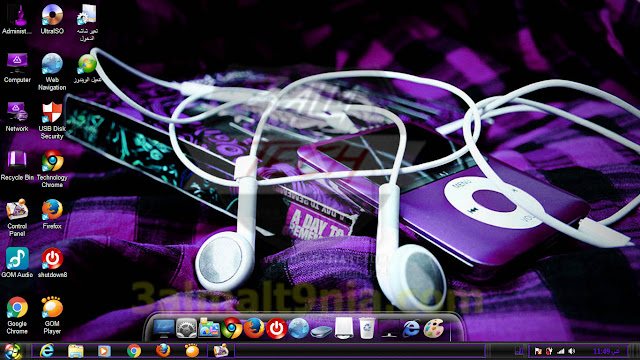Launch Internet Explorer from the taskbar
Viewport: 640px width, 360px height.
click(47, 351)
